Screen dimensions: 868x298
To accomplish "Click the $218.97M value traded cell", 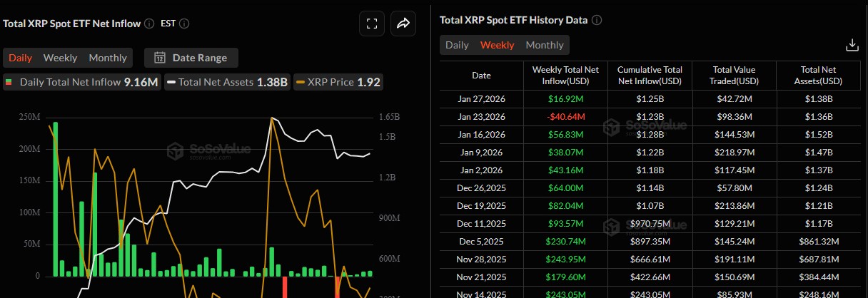I will (x=735, y=153).
